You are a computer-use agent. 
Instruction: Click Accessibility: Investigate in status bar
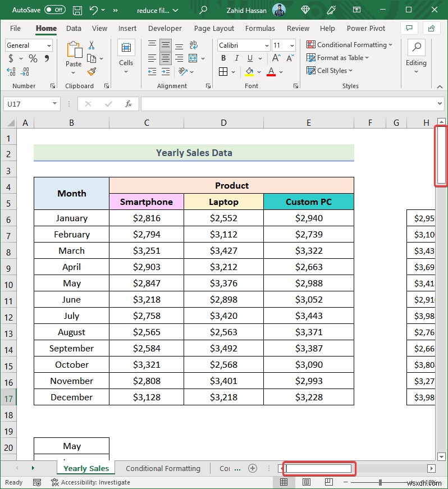(x=90, y=482)
